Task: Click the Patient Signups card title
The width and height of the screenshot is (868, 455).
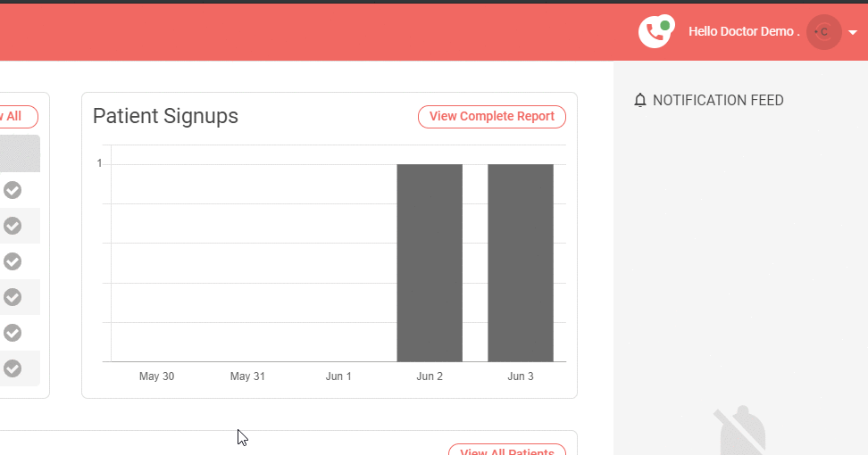Action: coord(165,116)
